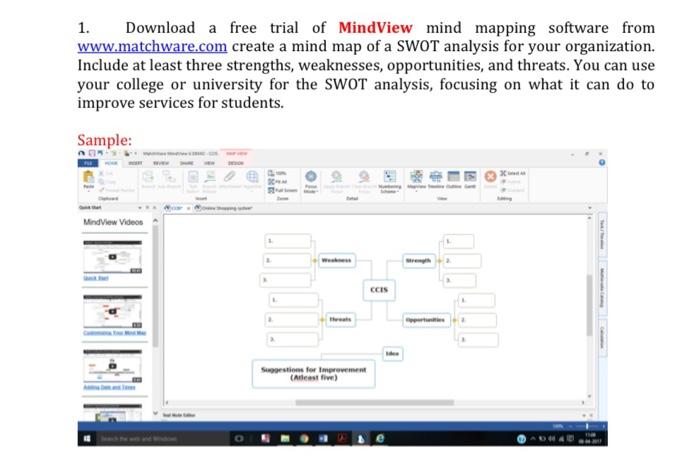Select the Timeline view icon

436,179
